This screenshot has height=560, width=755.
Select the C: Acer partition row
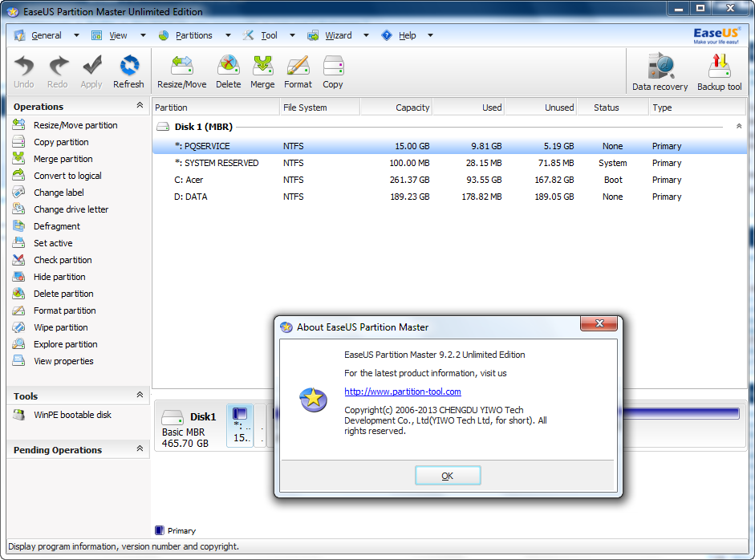pyautogui.click(x=449, y=180)
